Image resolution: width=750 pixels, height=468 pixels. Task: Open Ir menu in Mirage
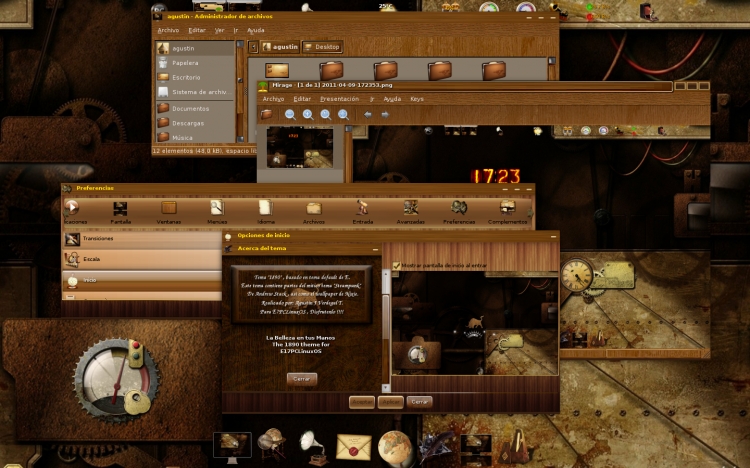[x=372, y=99]
